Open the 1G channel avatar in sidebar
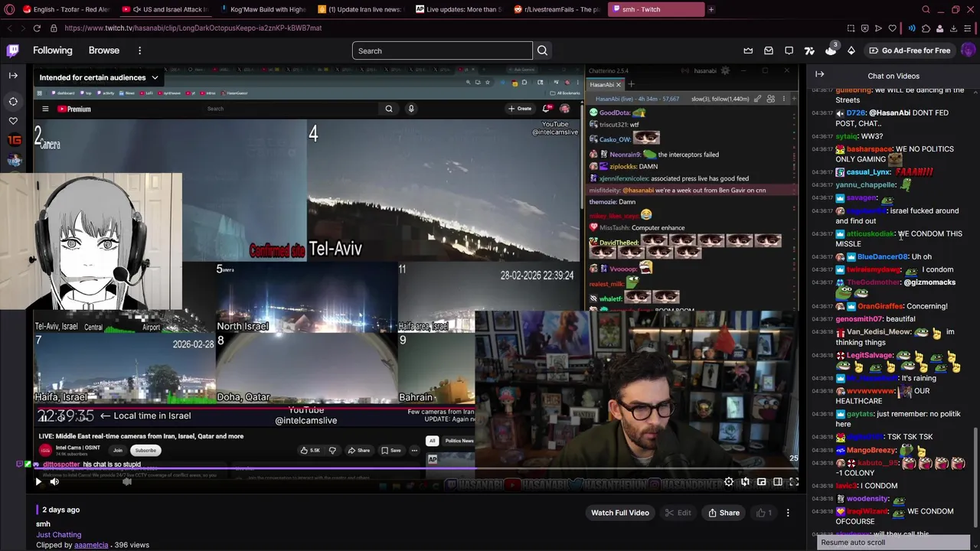This screenshot has width=980, height=551. click(x=14, y=140)
